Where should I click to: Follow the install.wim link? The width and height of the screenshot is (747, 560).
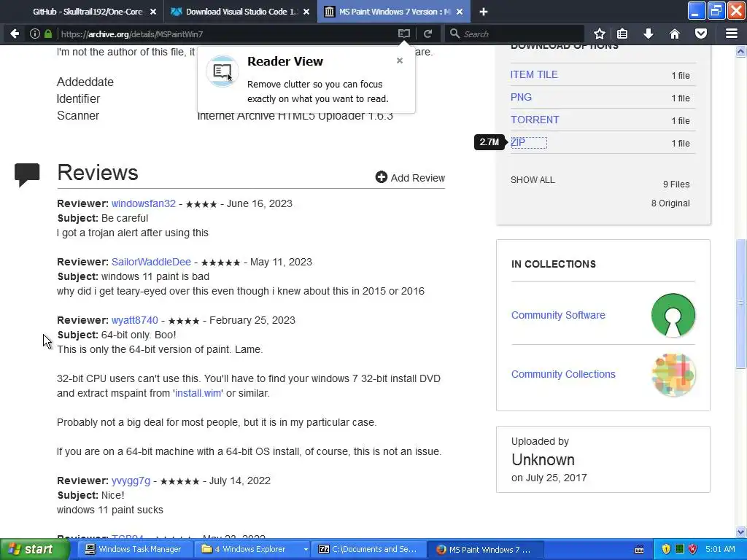coord(198,393)
